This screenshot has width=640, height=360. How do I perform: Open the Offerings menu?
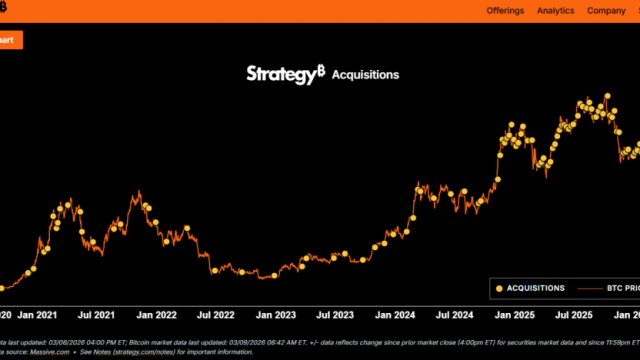505,11
